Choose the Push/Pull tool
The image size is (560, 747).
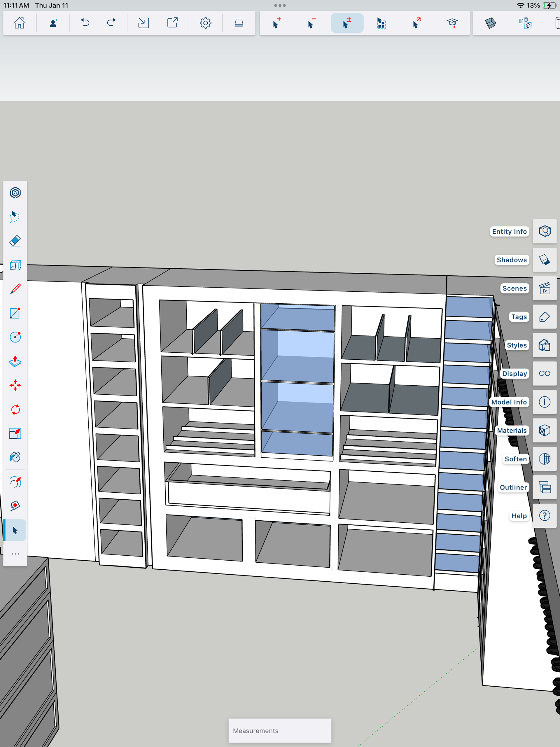[x=15, y=361]
